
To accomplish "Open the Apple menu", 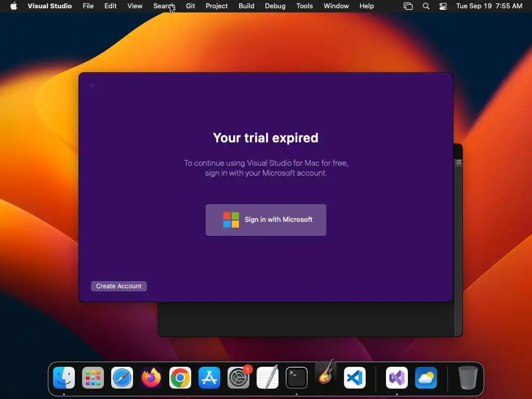I will (x=14, y=6).
